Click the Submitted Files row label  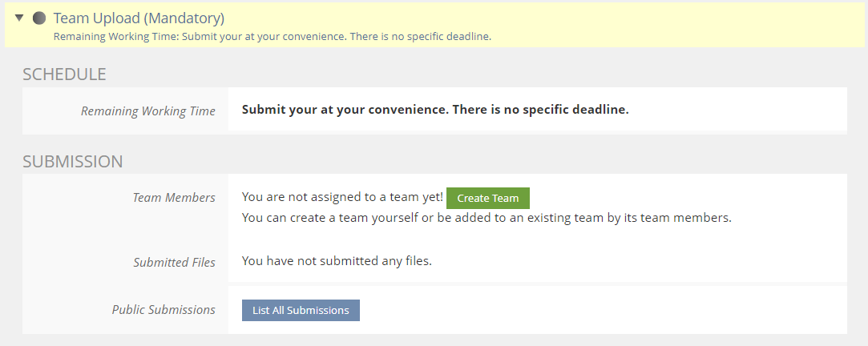click(174, 262)
